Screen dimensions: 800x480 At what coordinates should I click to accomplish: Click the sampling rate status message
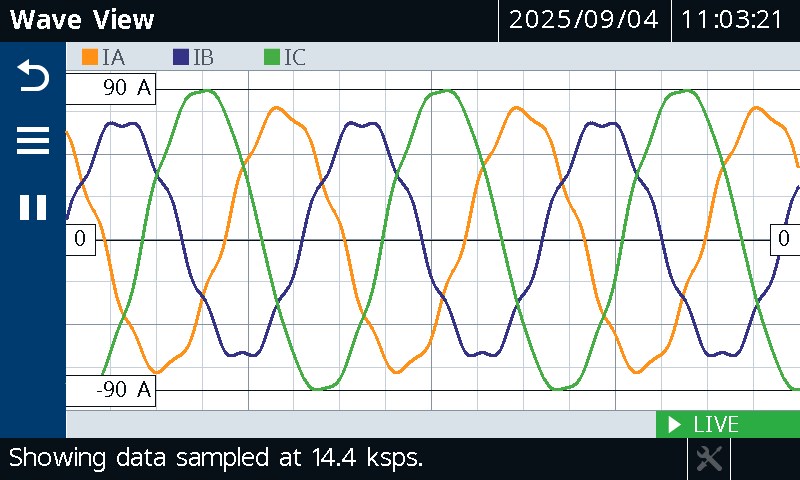point(216,459)
